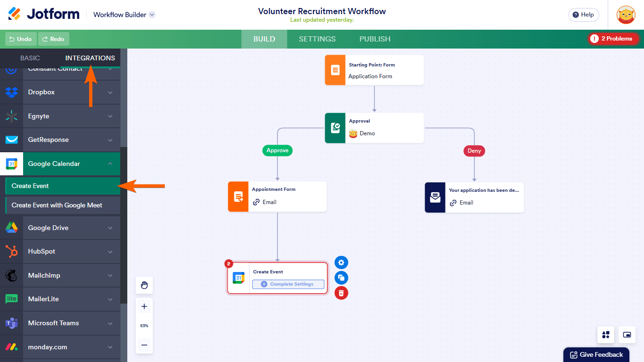Click the Approval node icon

(335, 128)
